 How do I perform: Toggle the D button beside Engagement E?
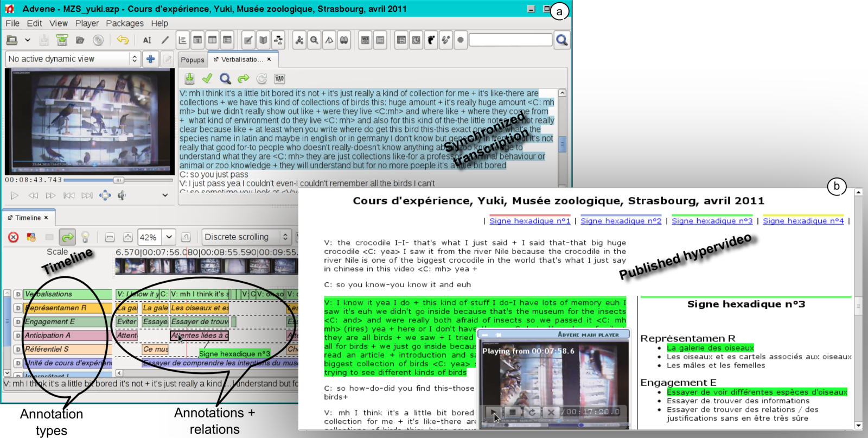click(x=18, y=322)
